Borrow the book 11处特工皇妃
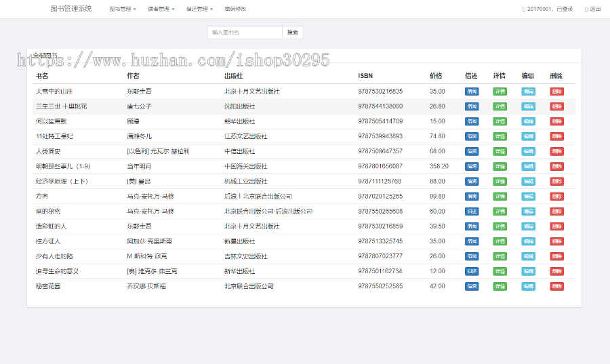The height and width of the screenshot is (364, 610). (472, 136)
